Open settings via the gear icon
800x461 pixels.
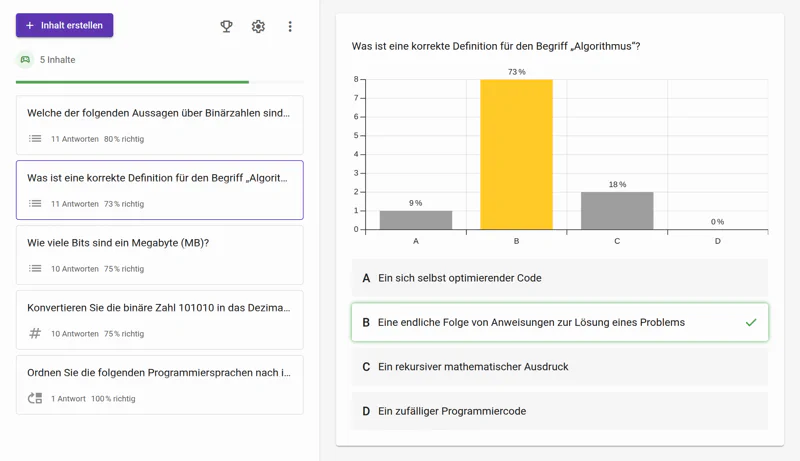(258, 26)
